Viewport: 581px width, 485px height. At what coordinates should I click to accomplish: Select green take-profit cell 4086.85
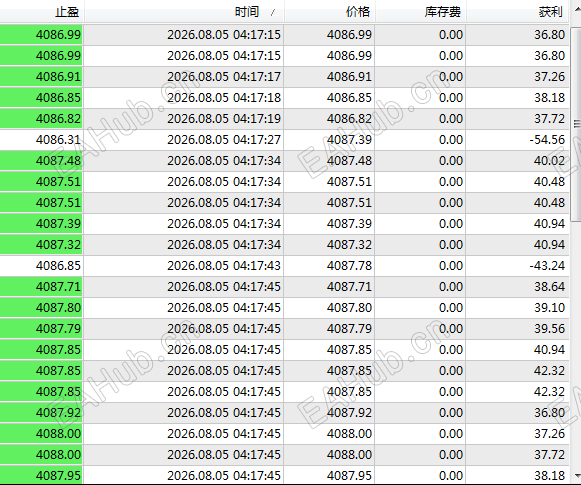41,98
